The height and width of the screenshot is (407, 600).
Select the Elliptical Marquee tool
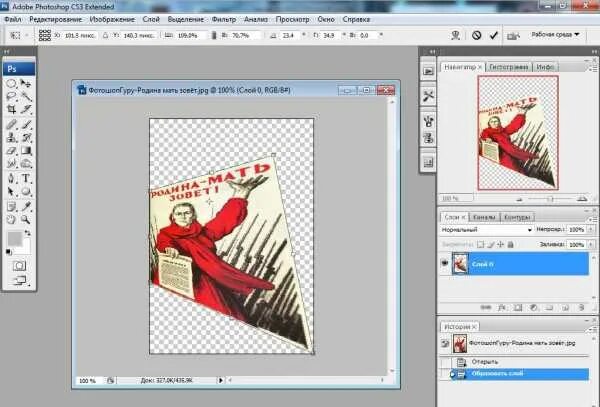tap(11, 83)
